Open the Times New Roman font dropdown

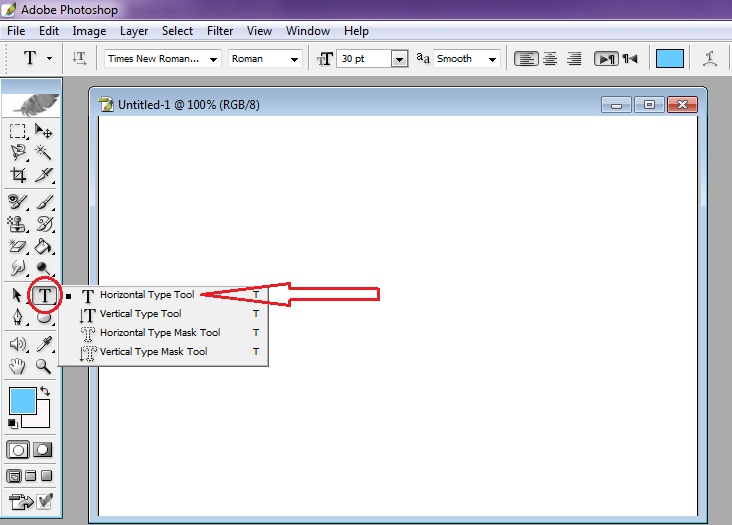click(213, 59)
